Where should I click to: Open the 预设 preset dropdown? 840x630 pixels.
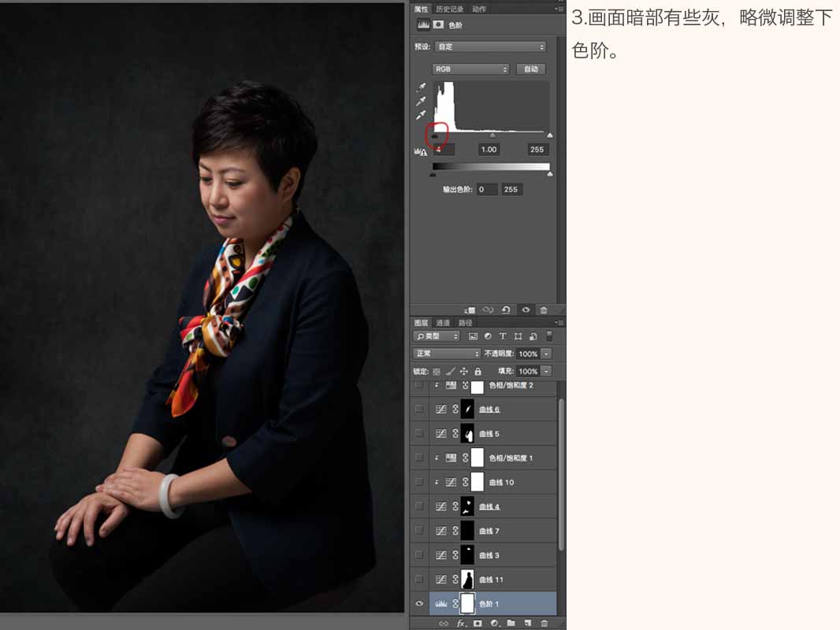pyautogui.click(x=490, y=46)
